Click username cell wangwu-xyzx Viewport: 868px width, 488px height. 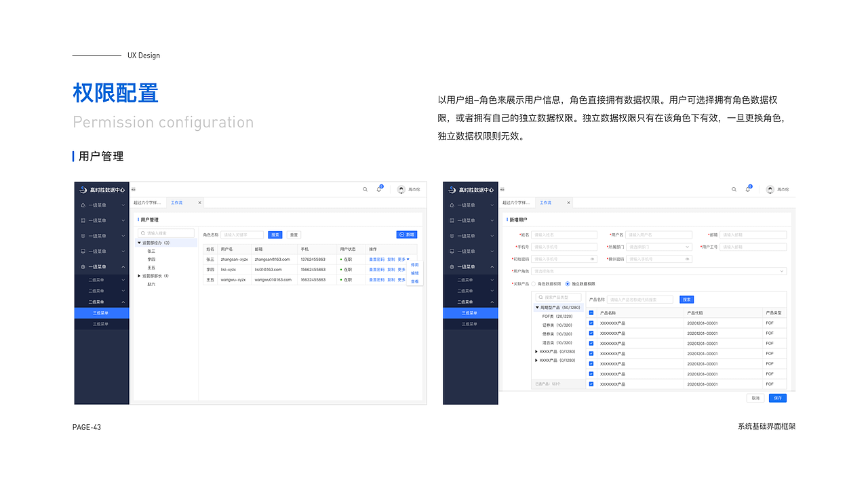(x=233, y=279)
